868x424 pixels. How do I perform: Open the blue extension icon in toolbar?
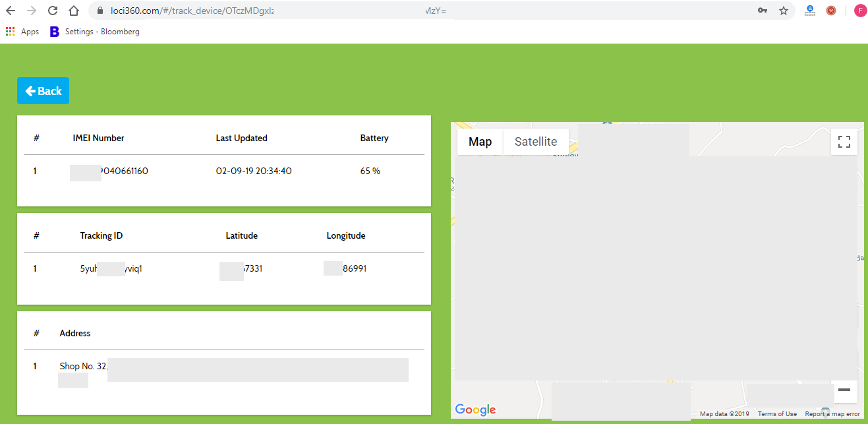pos(810,11)
